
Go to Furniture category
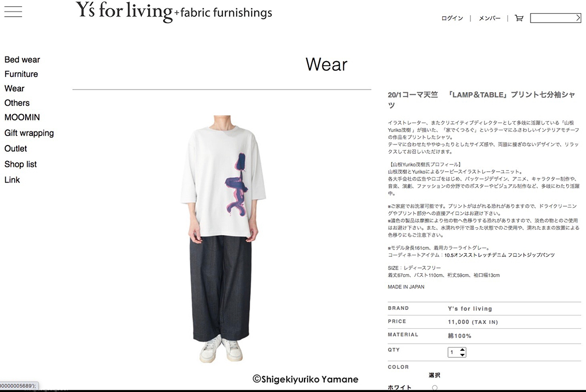21,74
